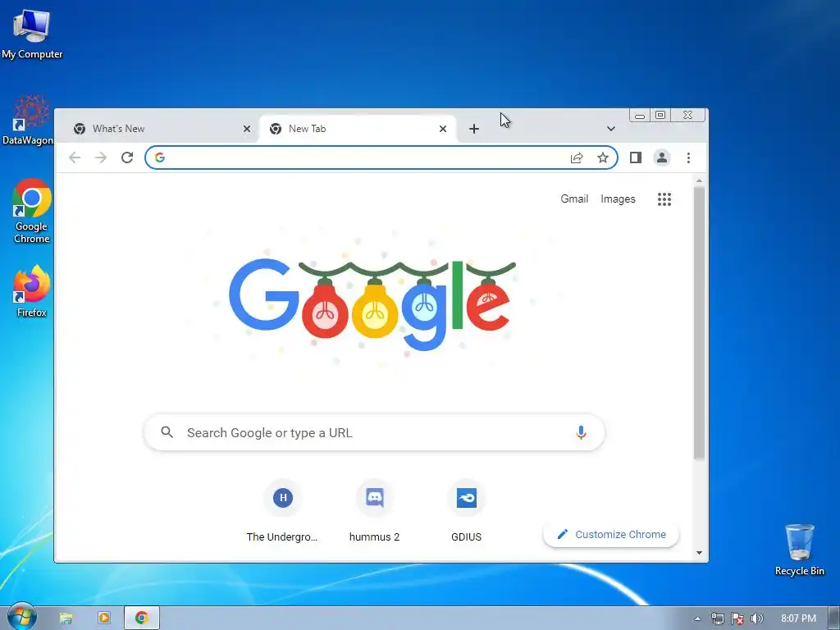Switch to the What's New tab
The height and width of the screenshot is (630, 840).
point(161,129)
